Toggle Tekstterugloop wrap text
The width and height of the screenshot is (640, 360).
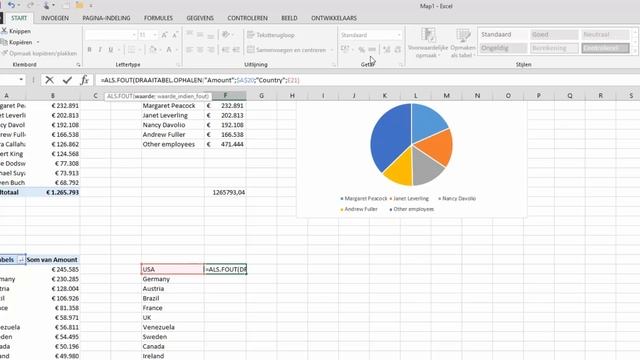pos(271,35)
